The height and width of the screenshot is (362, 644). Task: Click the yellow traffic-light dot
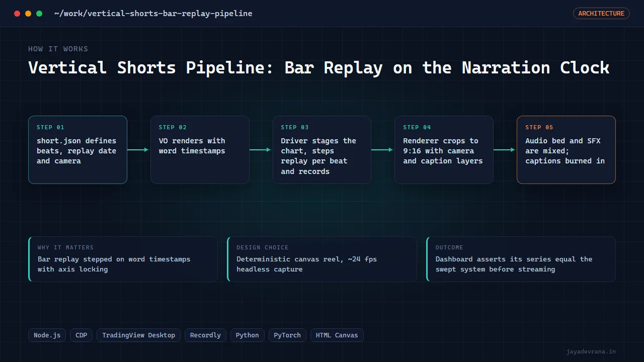point(28,14)
